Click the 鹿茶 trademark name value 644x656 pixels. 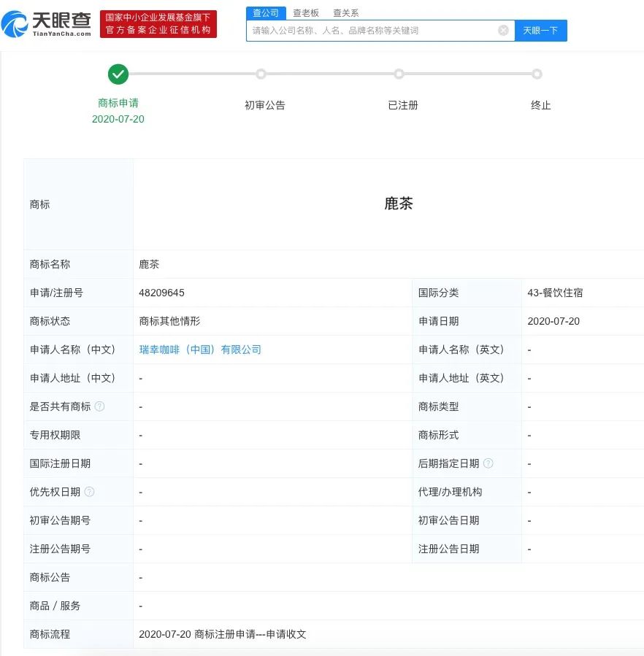click(x=149, y=264)
